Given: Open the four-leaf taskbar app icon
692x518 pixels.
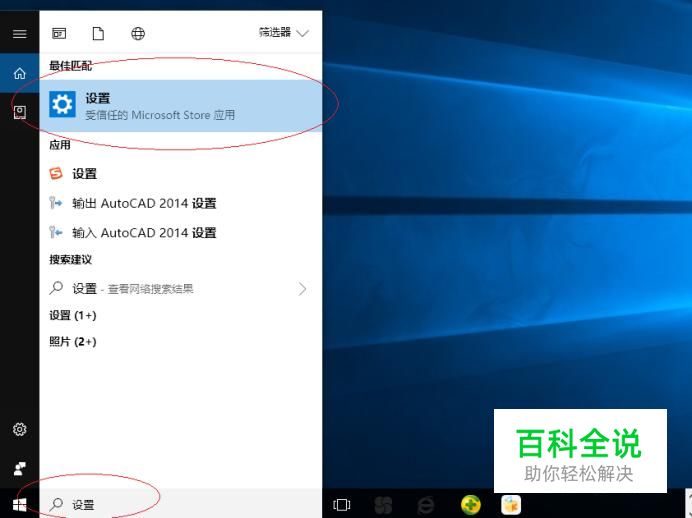Looking at the screenshot, I should [x=383, y=505].
